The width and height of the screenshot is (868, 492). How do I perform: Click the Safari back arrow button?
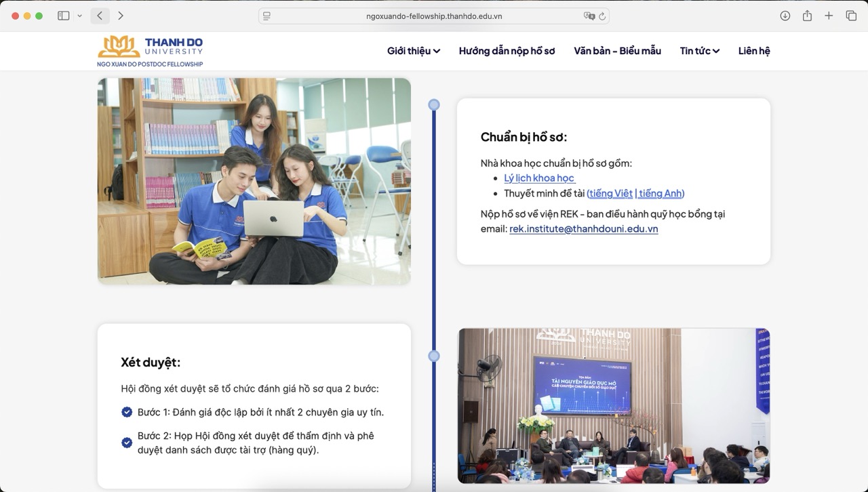click(x=100, y=16)
